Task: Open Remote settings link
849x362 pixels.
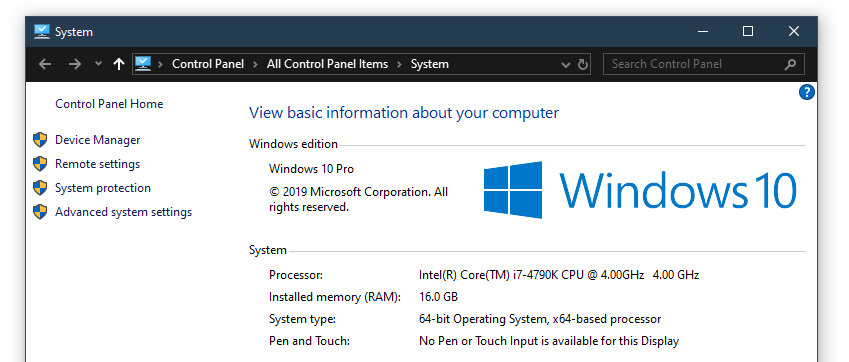Action: 97,164
